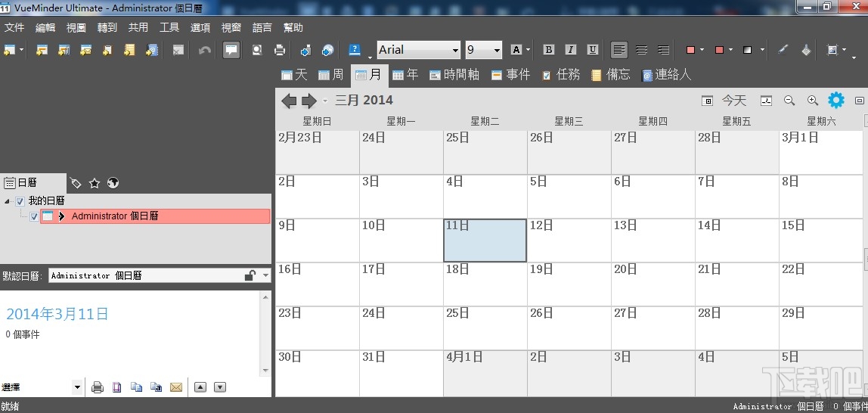Switch to the 周 week view tab
Viewport: 868px width, 413px height.
point(331,75)
